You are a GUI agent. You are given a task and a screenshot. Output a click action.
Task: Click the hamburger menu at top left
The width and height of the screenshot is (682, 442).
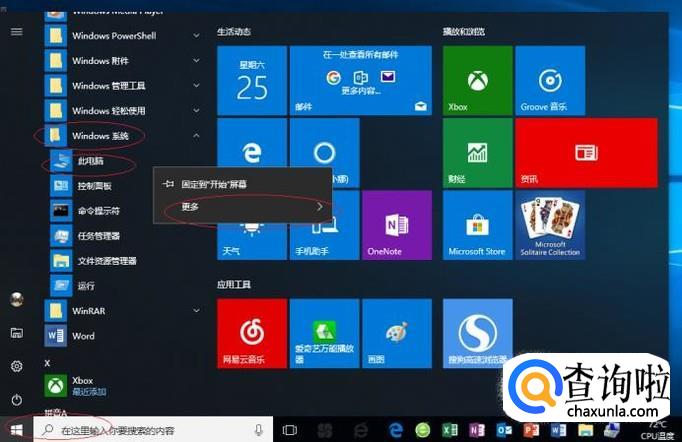coord(16,32)
